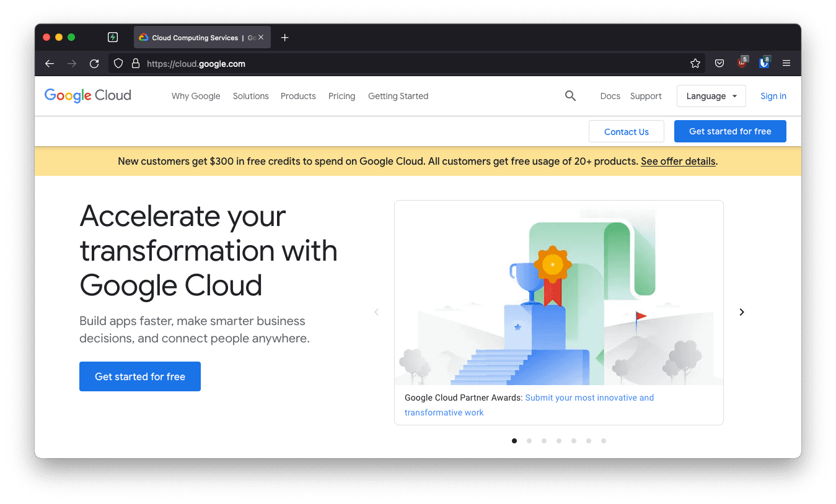The width and height of the screenshot is (836, 504).
Task: Activate the second carousel dot
Action: pyautogui.click(x=529, y=440)
